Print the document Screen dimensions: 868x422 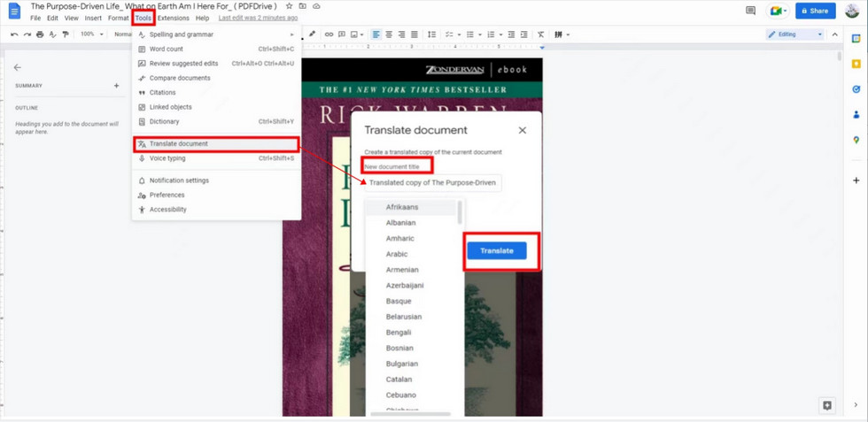(40, 35)
